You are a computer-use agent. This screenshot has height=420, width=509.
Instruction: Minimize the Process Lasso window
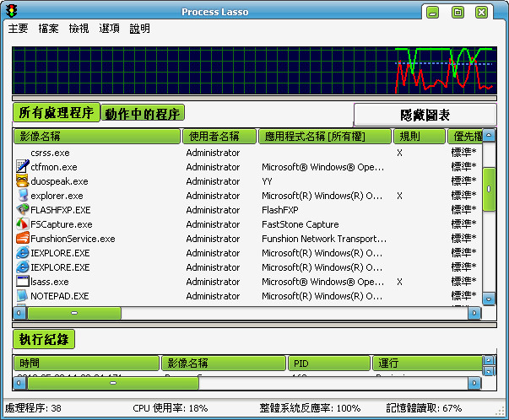click(432, 13)
